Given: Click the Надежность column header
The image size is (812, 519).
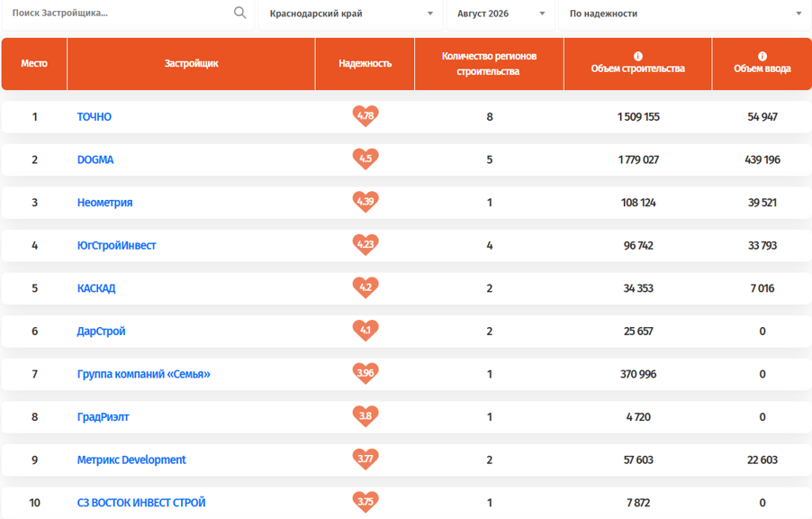Looking at the screenshot, I should [365, 63].
